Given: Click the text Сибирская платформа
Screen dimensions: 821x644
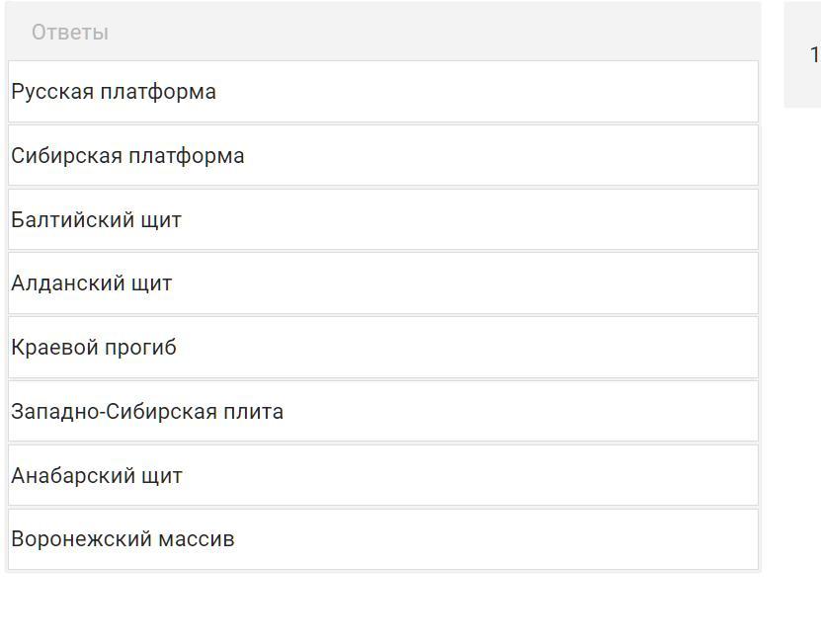Looking at the screenshot, I should click(x=127, y=155).
